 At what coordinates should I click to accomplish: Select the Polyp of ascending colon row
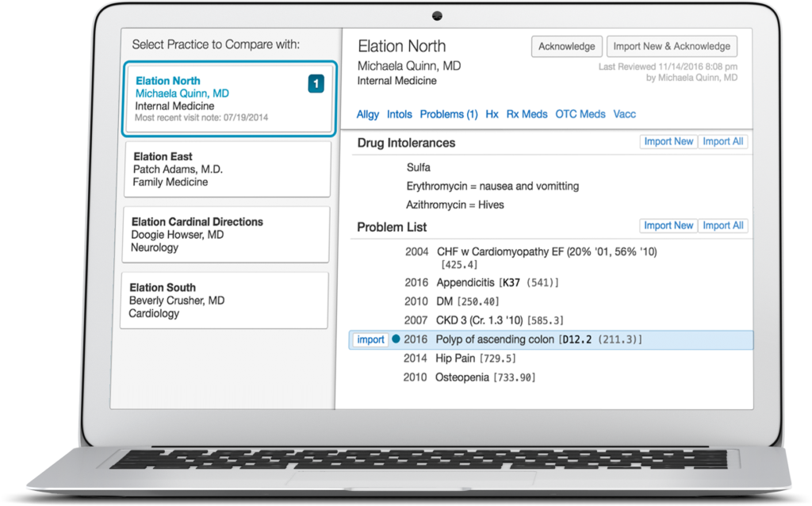pyautogui.click(x=551, y=339)
